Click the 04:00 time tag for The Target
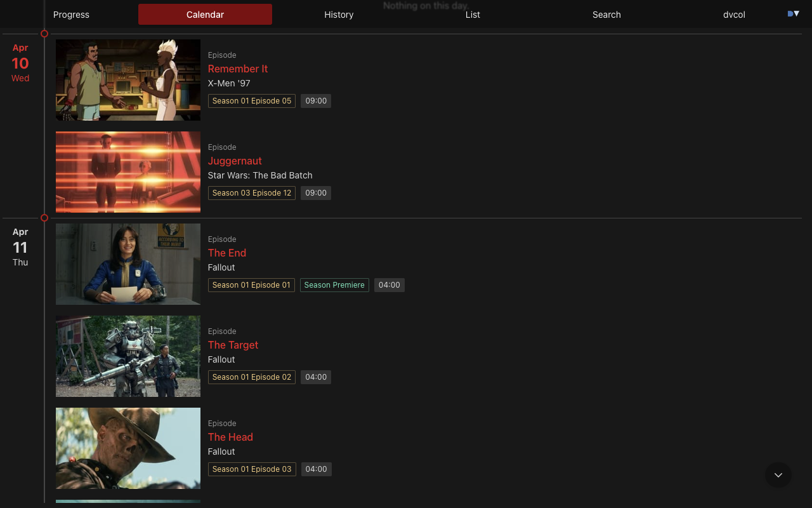This screenshot has width=812, height=508. (315, 377)
